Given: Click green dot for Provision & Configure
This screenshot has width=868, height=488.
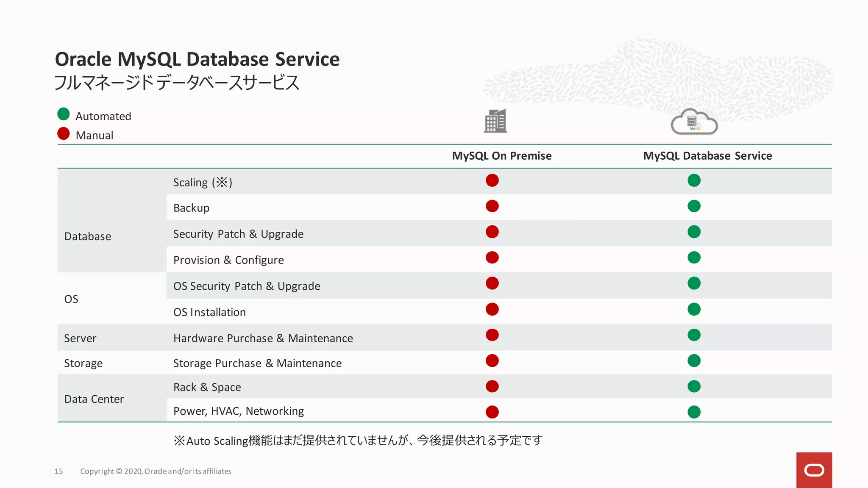Looking at the screenshot, I should [694, 258].
